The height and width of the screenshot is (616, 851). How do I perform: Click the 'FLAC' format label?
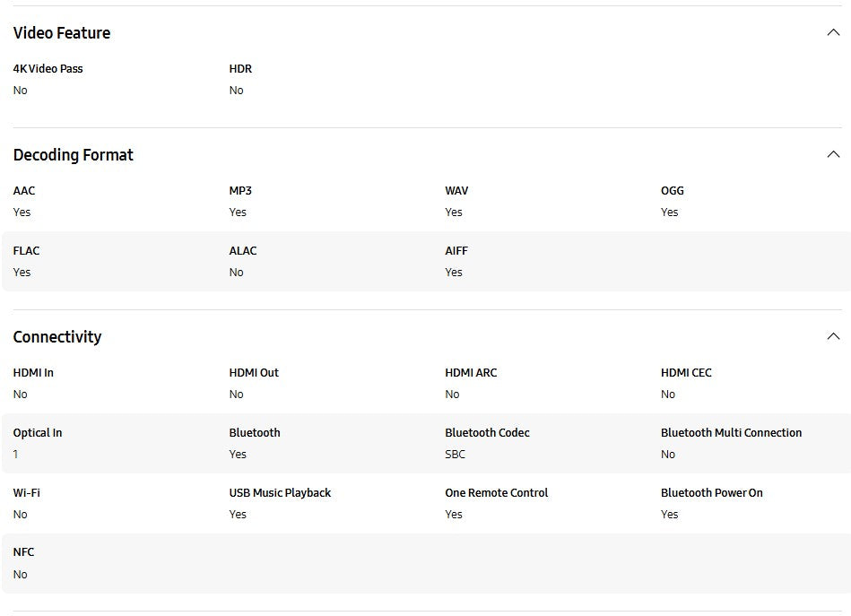click(x=26, y=251)
